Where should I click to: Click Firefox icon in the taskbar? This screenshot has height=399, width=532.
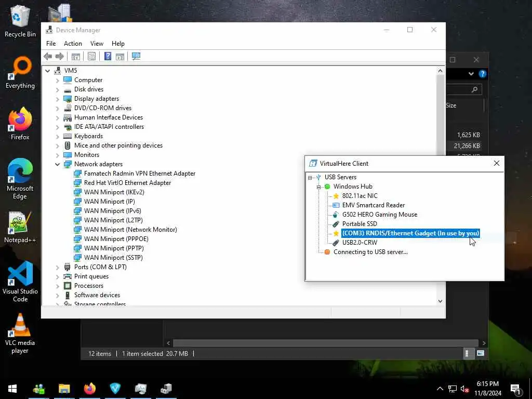(89, 389)
